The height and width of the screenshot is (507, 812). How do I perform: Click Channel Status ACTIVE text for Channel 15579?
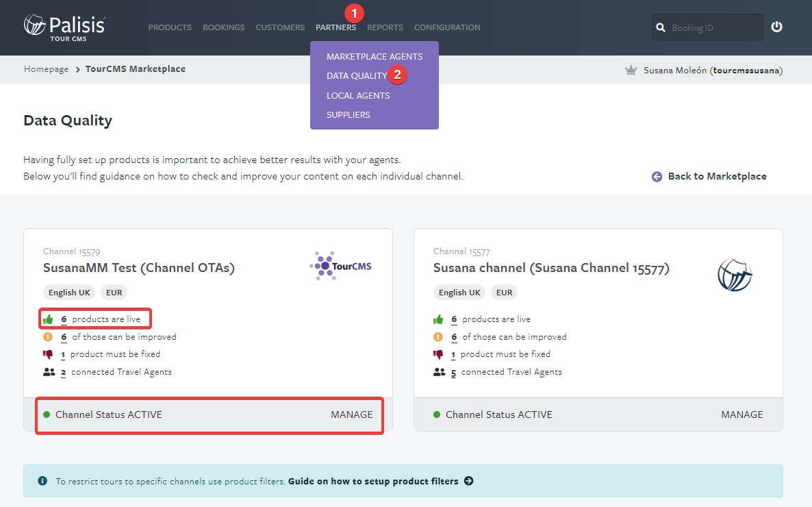pos(109,415)
